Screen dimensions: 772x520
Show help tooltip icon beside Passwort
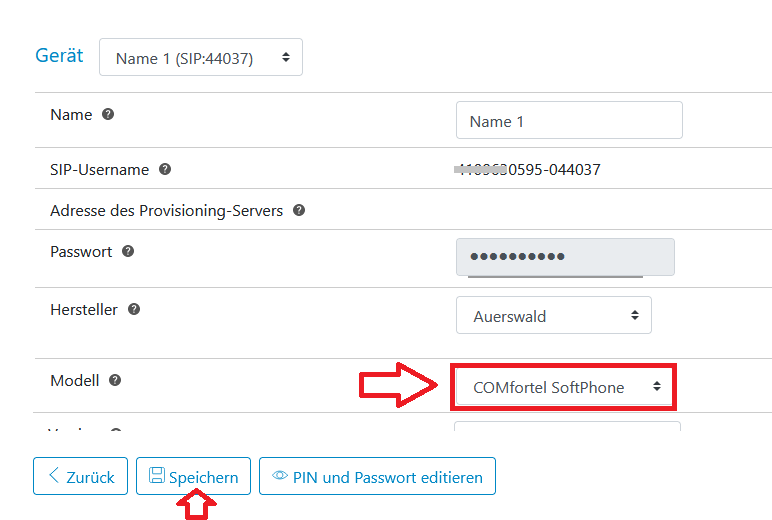pos(128,251)
